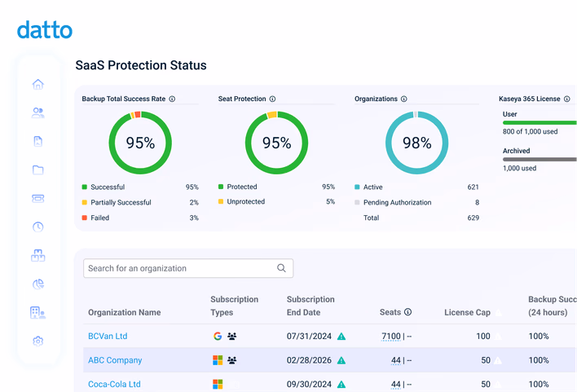Open the settings gear sidebar icon
This screenshot has height=392, width=577.
coord(38,341)
